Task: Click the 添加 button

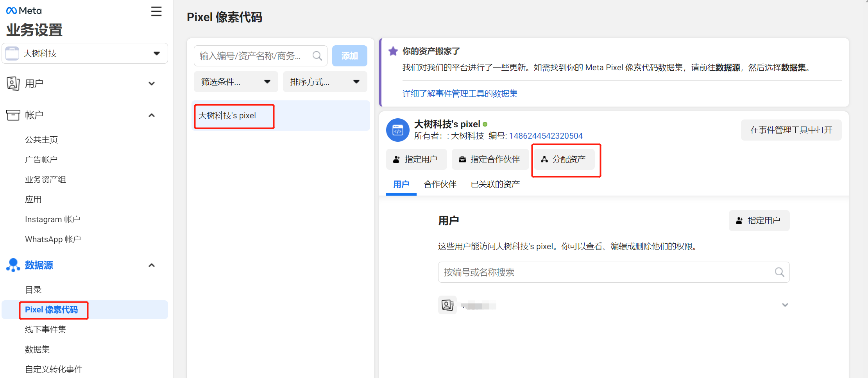Action: pos(350,56)
